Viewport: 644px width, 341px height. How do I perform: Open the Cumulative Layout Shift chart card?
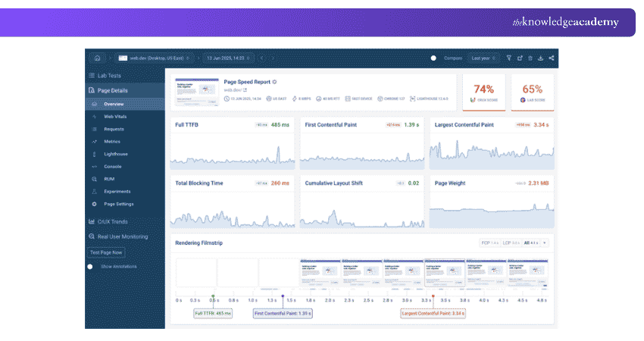(x=362, y=202)
